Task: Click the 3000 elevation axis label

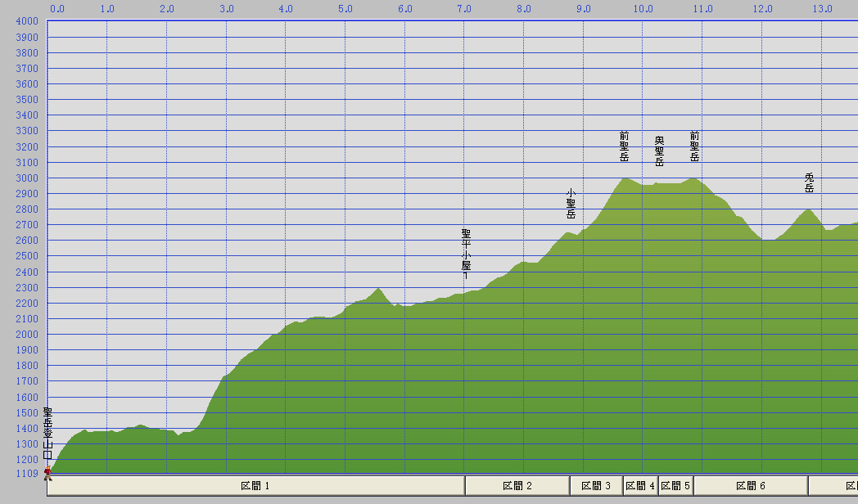Action: coord(26,178)
